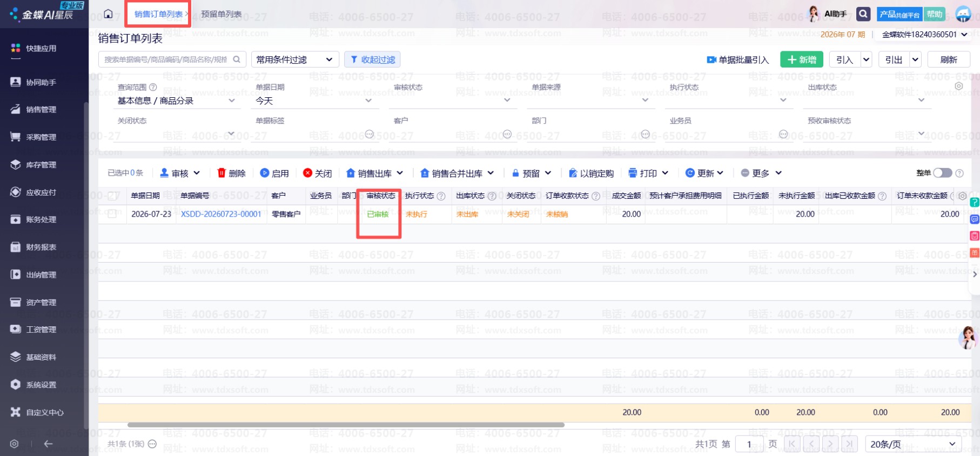Open 查询范围 dropdown 基本信息 / 商品分录
Image resolution: width=980 pixels, height=456 pixels.
click(176, 100)
